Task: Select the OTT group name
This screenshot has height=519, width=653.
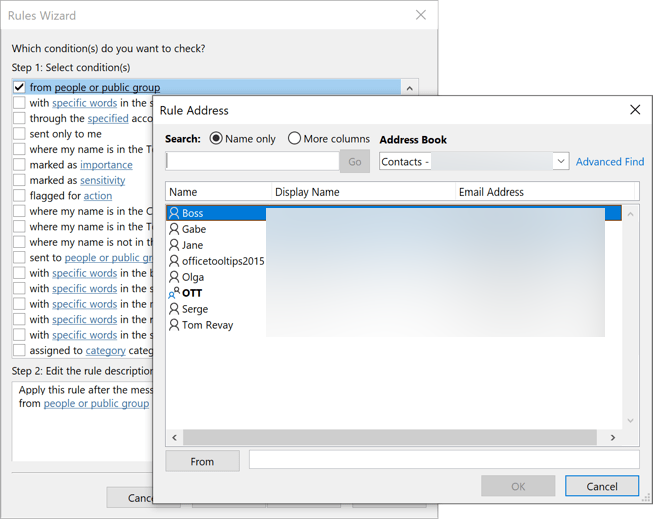Action: pos(192,293)
